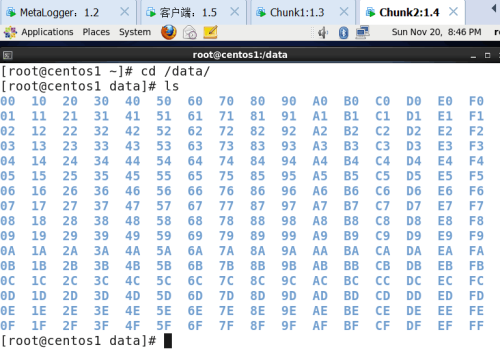500x360 pixels.
Task: Click directory entry C7
Action: tap(383, 206)
